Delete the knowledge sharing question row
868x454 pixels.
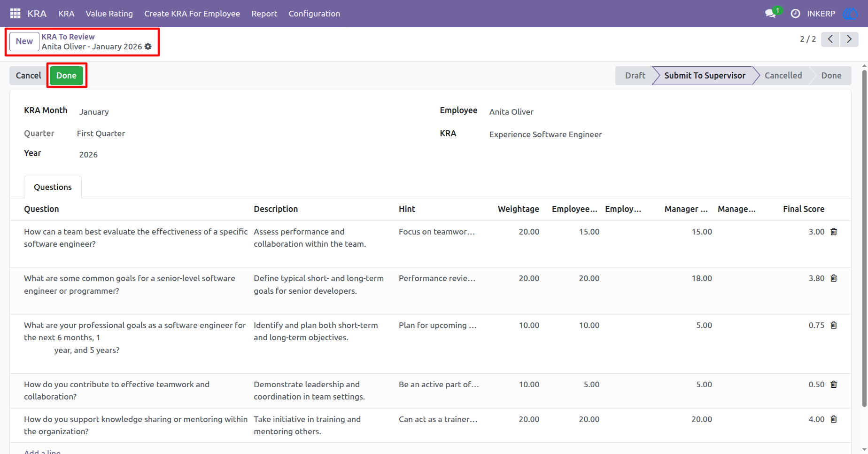tap(834, 419)
